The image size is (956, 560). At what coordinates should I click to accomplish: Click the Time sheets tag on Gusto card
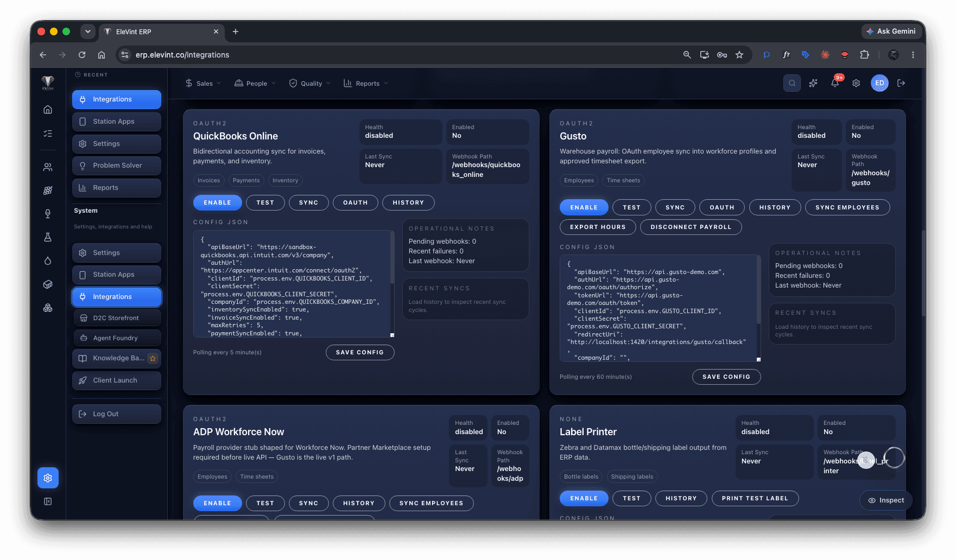point(623,181)
